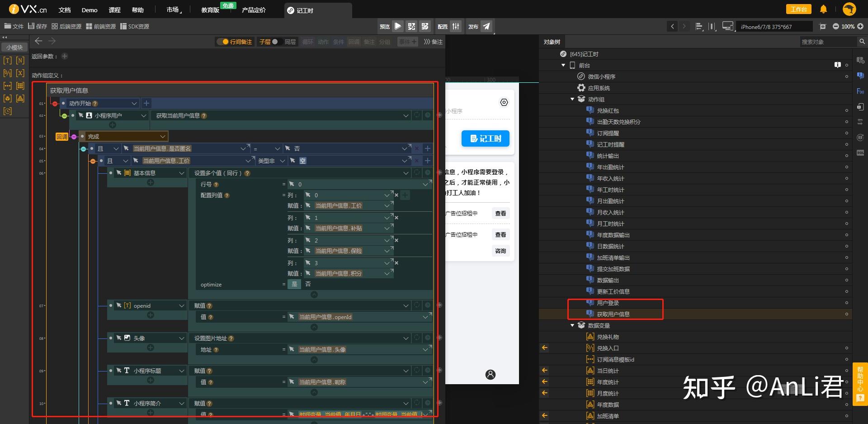This screenshot has width=868, height=424.
Task: Open the 文档 menu
Action: (65, 10)
